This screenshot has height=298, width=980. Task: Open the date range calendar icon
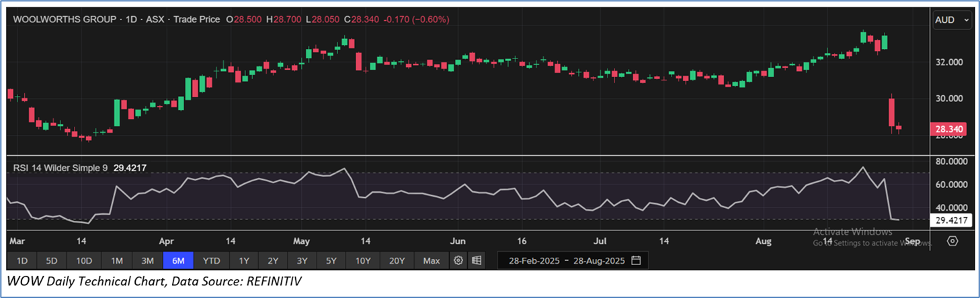(636, 260)
